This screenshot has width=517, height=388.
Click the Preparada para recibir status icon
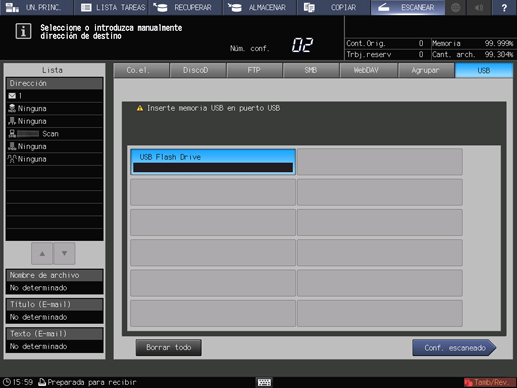coord(42,382)
